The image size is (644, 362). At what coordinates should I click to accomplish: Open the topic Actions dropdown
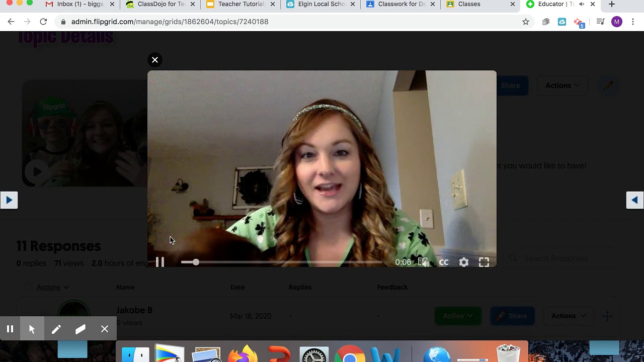click(x=562, y=85)
